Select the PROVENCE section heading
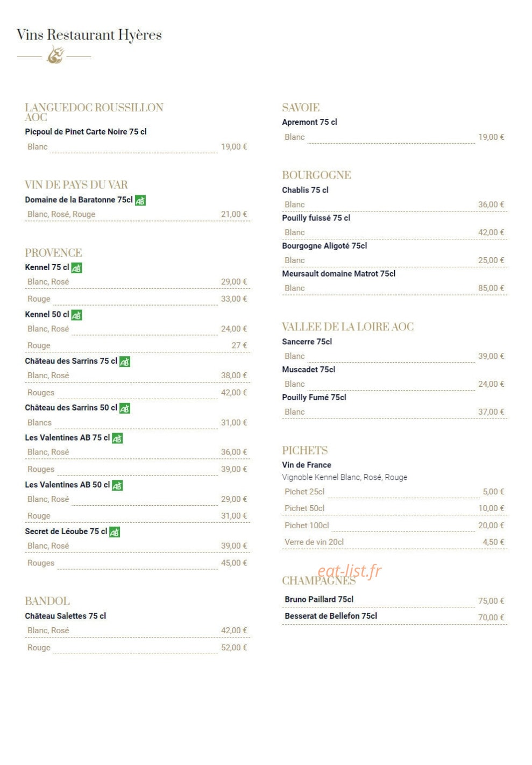This screenshot has width=532, height=765. tap(53, 253)
